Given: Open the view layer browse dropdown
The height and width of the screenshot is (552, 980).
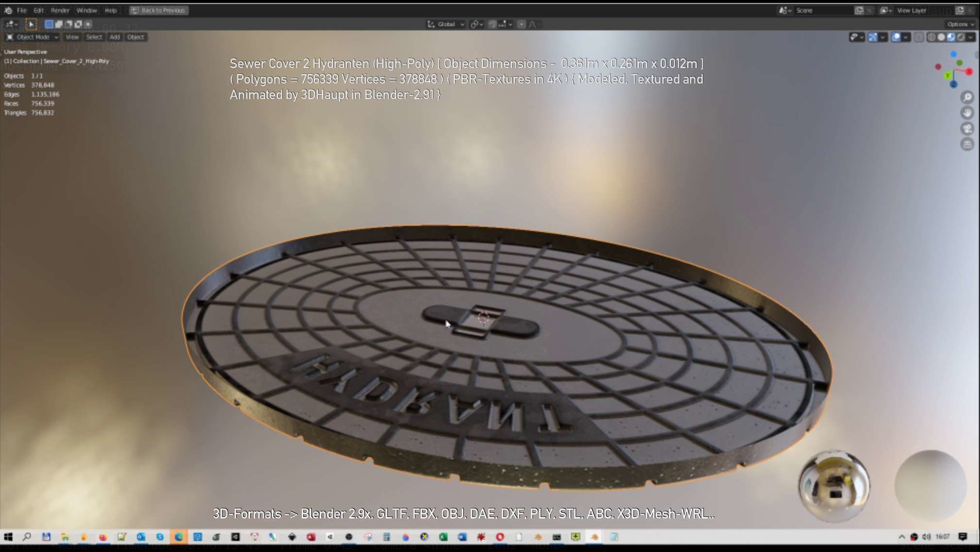Looking at the screenshot, I should 886,10.
